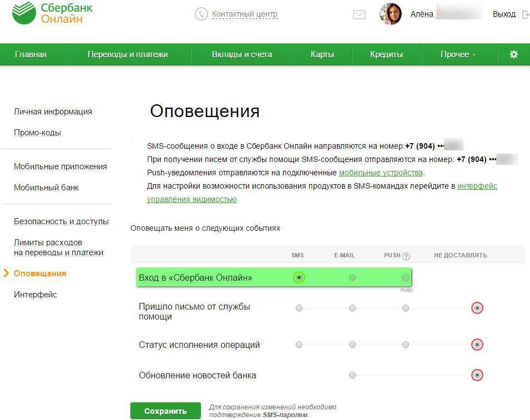Image resolution: width=530 pixels, height=420 pixels.
Task: Select PUSH for Статус исполнения операций
Action: [406, 345]
